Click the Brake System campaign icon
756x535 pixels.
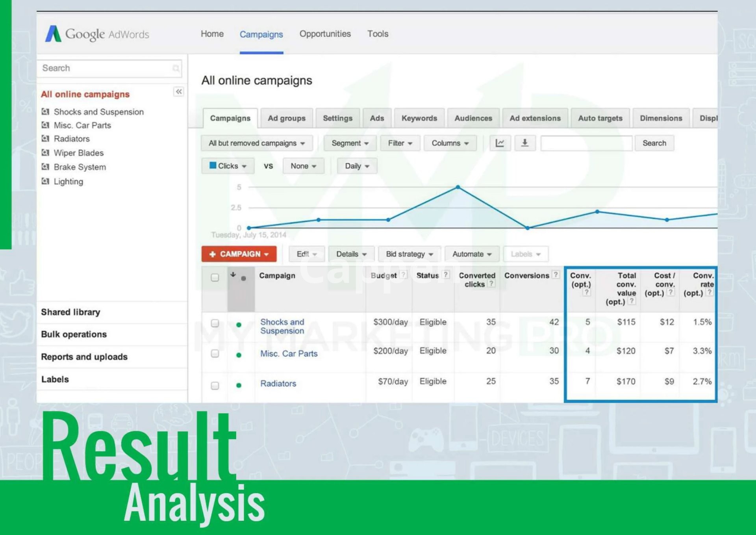pos(46,167)
